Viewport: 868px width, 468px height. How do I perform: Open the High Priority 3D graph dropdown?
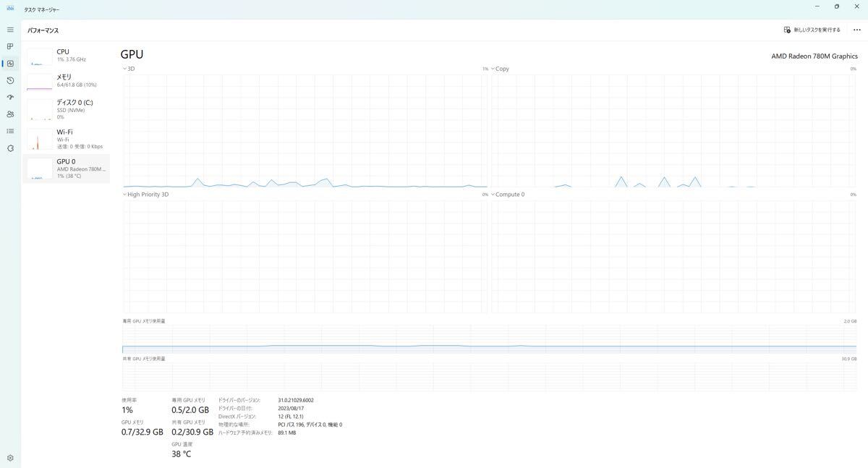(x=145, y=195)
